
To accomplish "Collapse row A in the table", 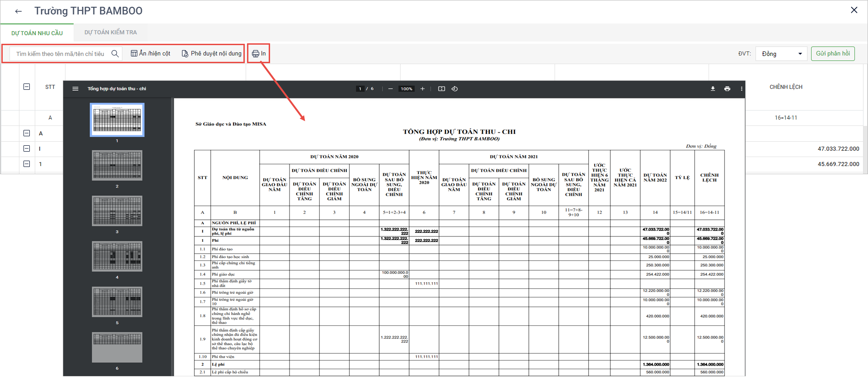I will [27, 133].
